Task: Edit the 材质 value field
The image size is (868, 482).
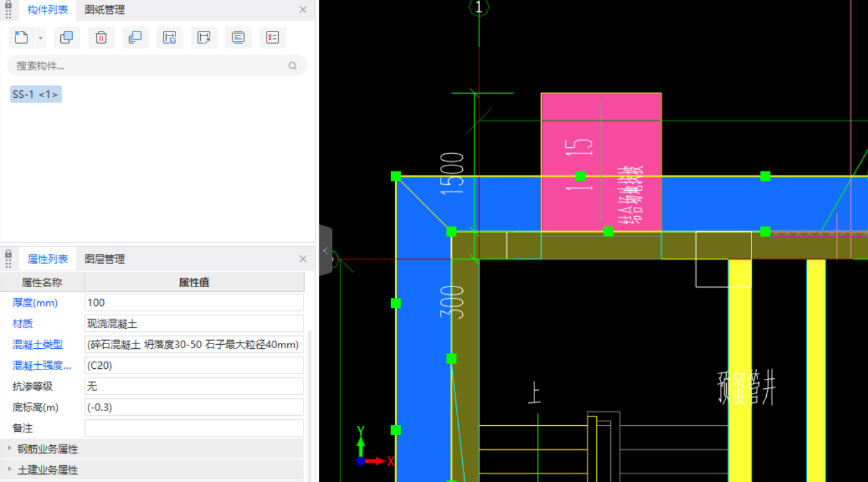Action: coord(194,323)
